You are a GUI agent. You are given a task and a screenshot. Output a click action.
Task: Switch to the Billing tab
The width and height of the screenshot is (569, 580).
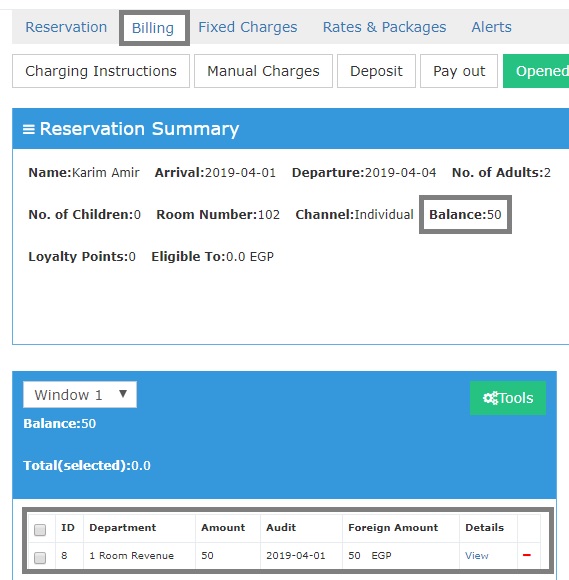pyautogui.click(x=153, y=28)
